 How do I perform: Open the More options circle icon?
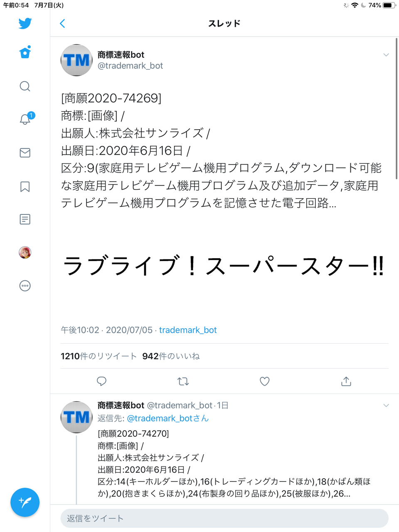[25, 286]
